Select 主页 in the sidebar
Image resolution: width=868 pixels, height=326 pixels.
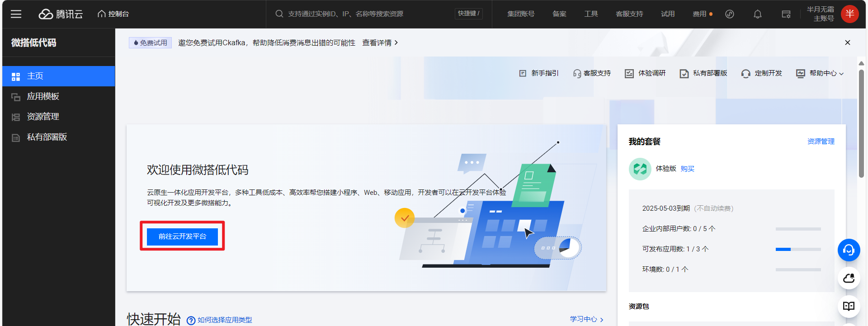click(x=59, y=76)
